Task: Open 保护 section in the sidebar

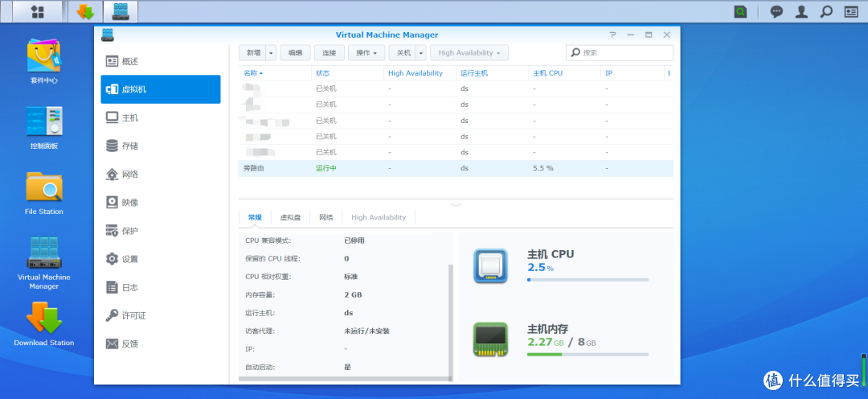Action: click(161, 231)
